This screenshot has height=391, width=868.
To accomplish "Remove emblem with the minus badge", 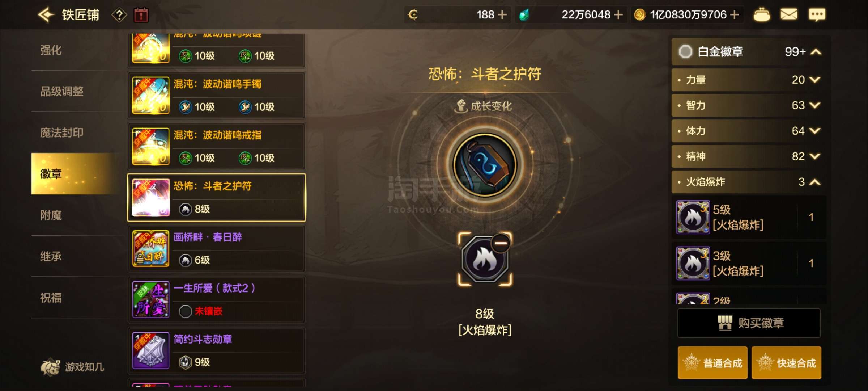I will pyautogui.click(x=501, y=243).
